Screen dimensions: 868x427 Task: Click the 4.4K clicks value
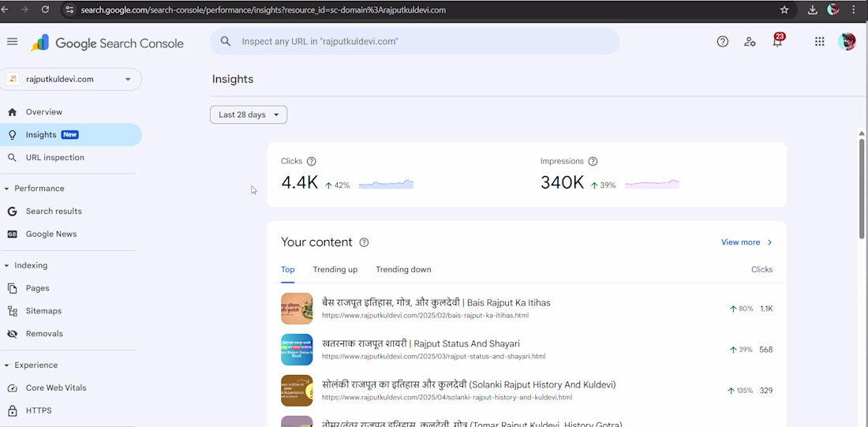point(300,183)
